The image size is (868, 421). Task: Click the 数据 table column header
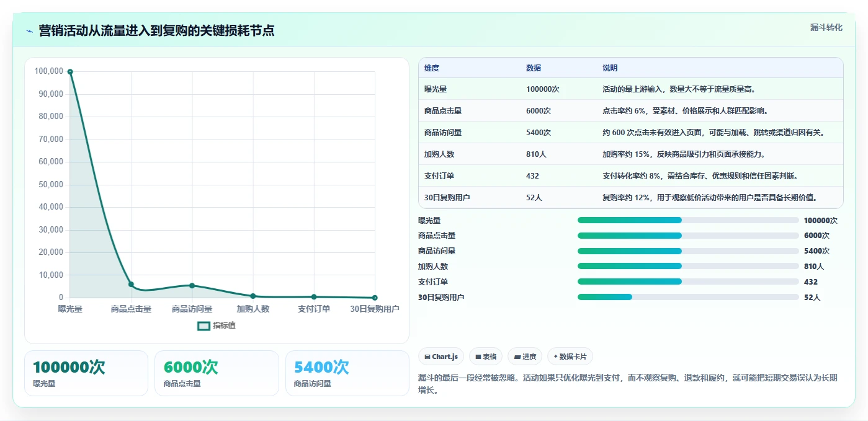(534, 68)
